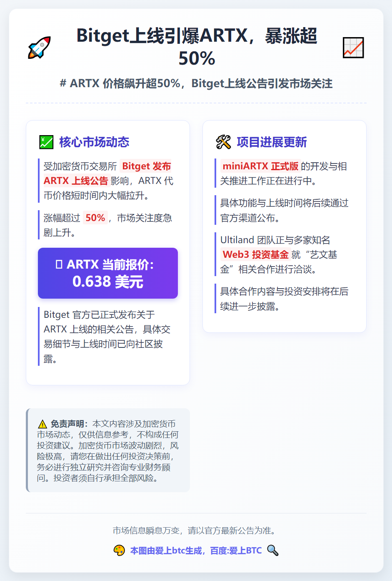Click the palette icon in the footer
This screenshot has width=392, height=581.
click(x=119, y=551)
